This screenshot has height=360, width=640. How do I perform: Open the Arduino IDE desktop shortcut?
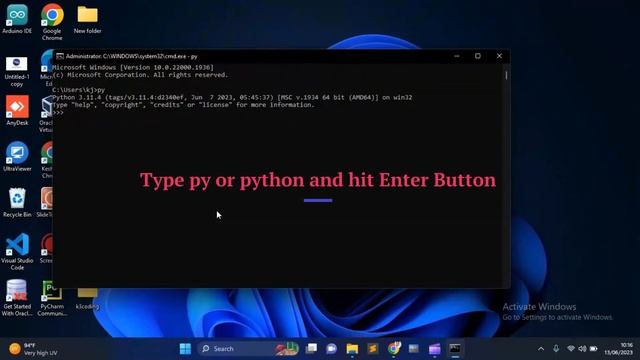point(17,19)
